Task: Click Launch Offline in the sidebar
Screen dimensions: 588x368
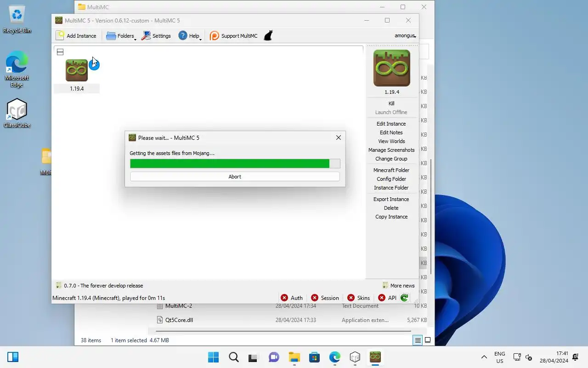Action: click(x=391, y=112)
